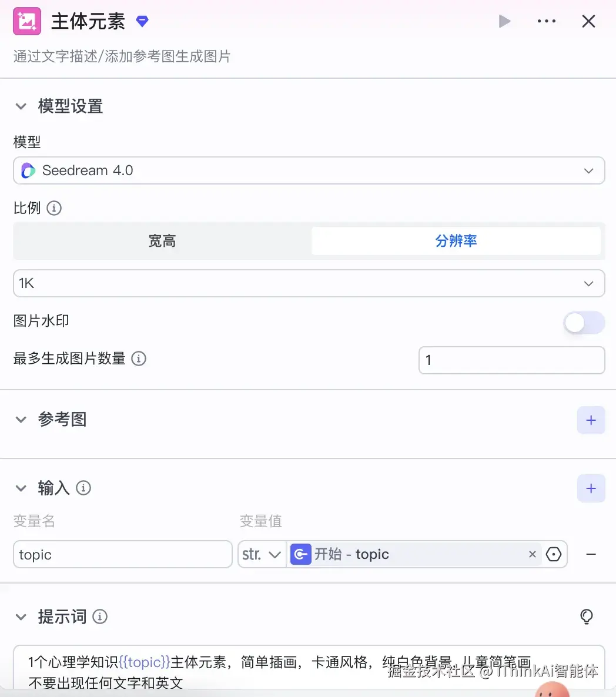Open the prompt suggestion lightbulb in 提示词

click(586, 616)
